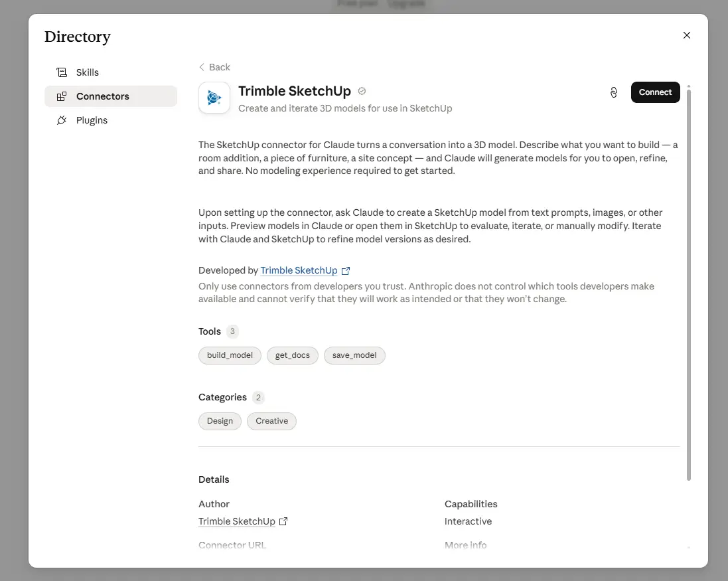Click the Tools count badge 3

233,331
